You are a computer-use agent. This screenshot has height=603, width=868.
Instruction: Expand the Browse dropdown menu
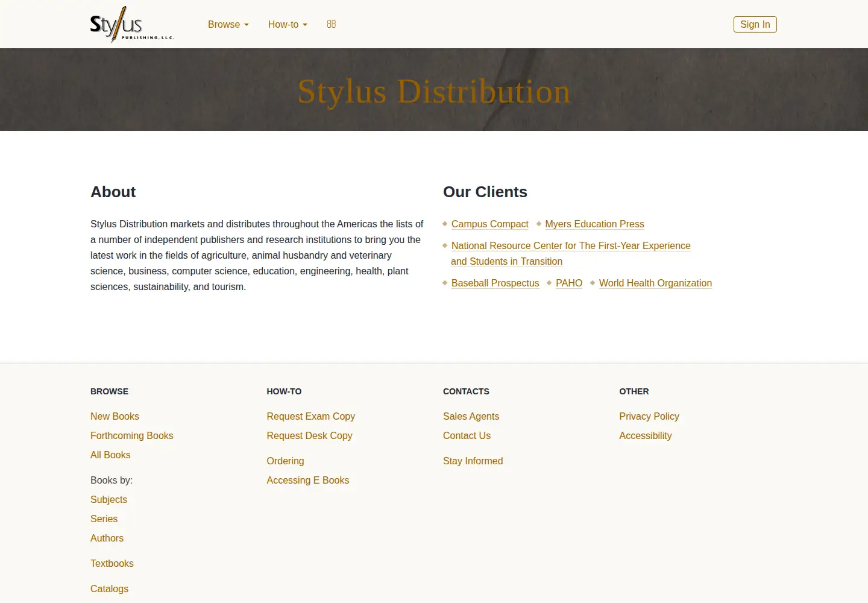pos(228,24)
